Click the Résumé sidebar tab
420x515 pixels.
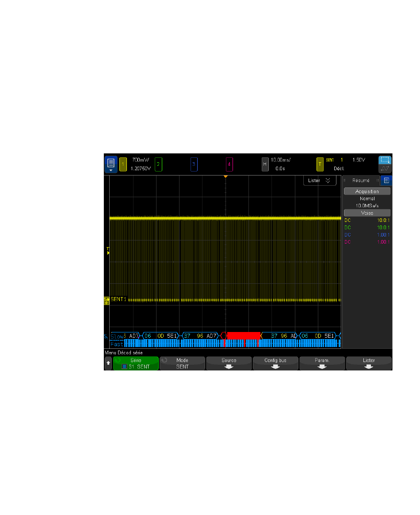[x=361, y=180]
